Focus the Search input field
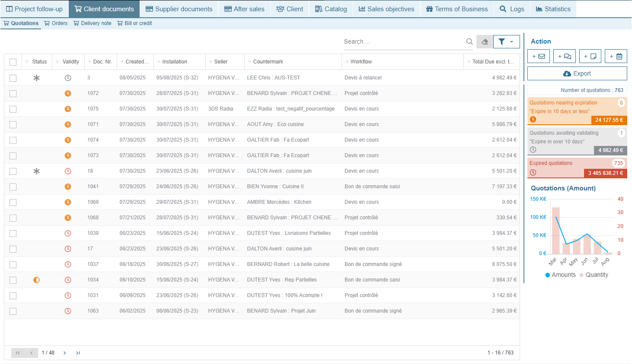This screenshot has height=364, width=632. (402, 42)
